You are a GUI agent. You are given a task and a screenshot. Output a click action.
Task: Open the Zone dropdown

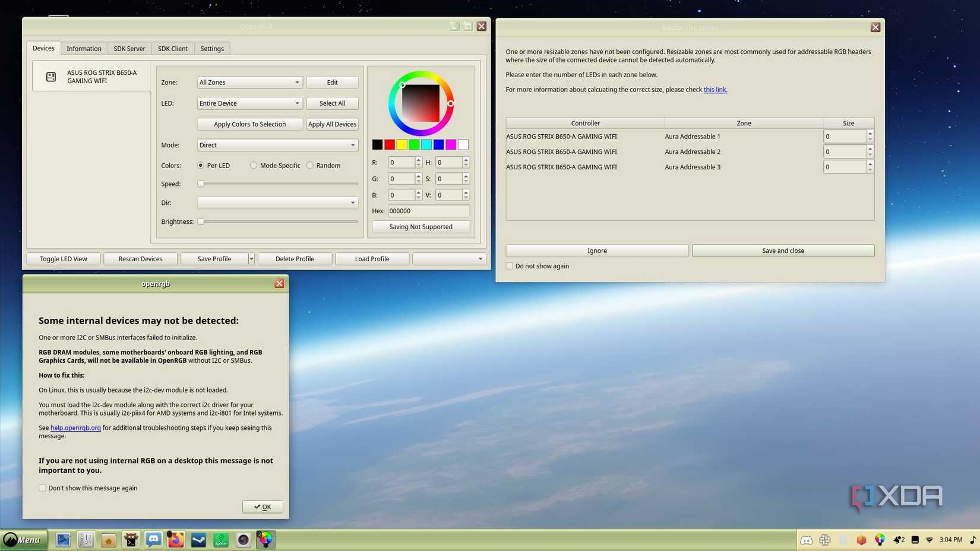[249, 82]
